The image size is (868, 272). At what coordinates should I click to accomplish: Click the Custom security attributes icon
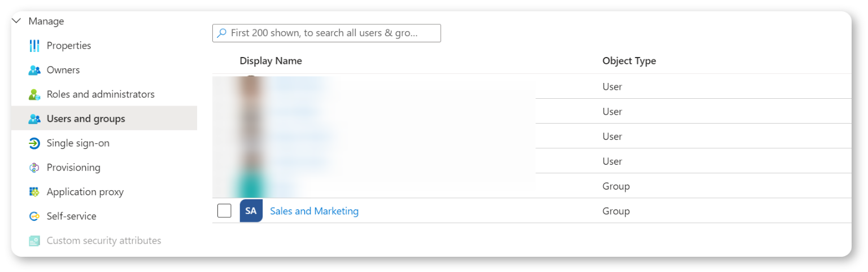point(34,241)
